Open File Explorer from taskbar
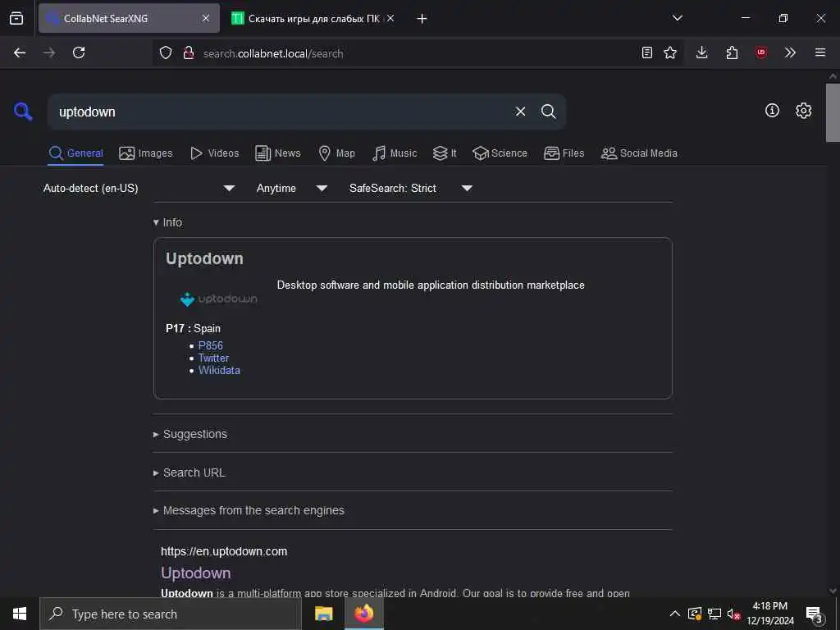 (323, 614)
